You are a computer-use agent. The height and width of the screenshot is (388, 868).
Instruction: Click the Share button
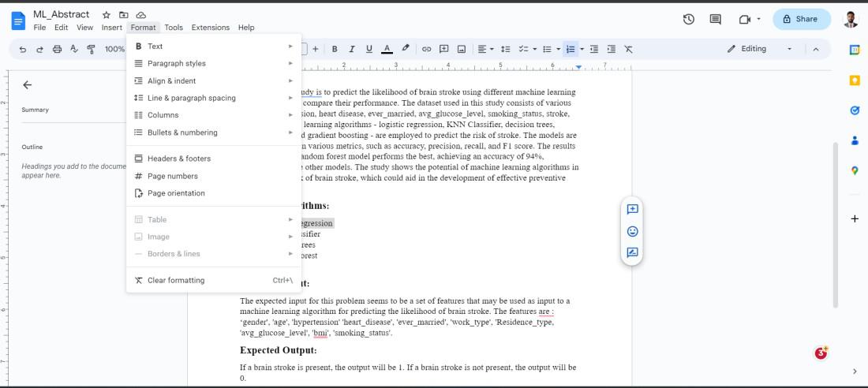[x=801, y=19]
